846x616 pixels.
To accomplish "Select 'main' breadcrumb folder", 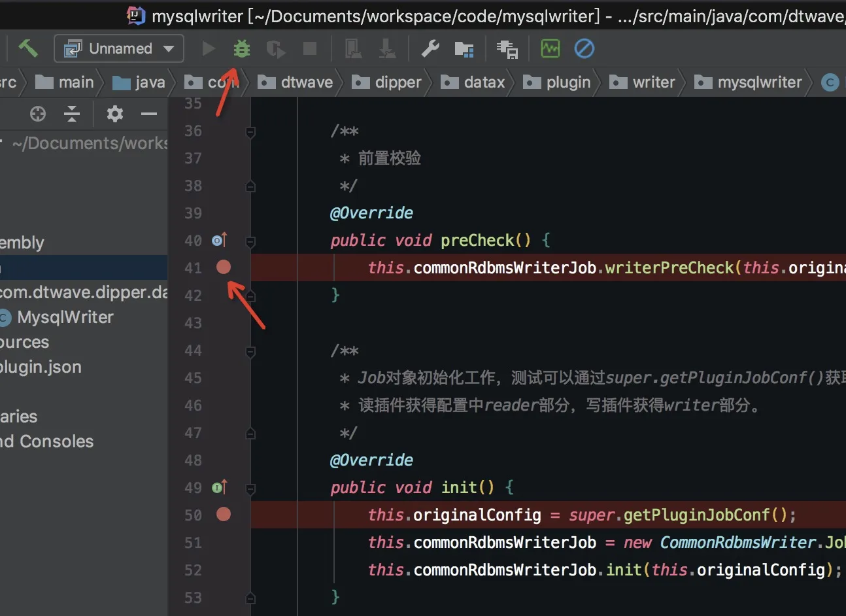I will pyautogui.click(x=64, y=82).
